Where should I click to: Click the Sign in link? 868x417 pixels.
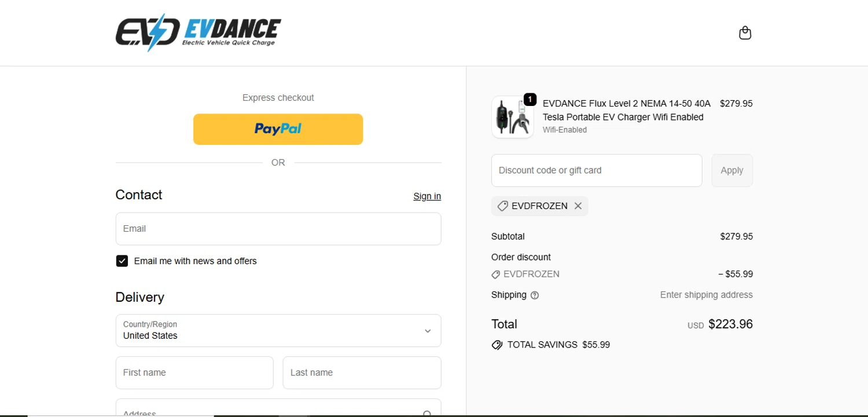427,196
